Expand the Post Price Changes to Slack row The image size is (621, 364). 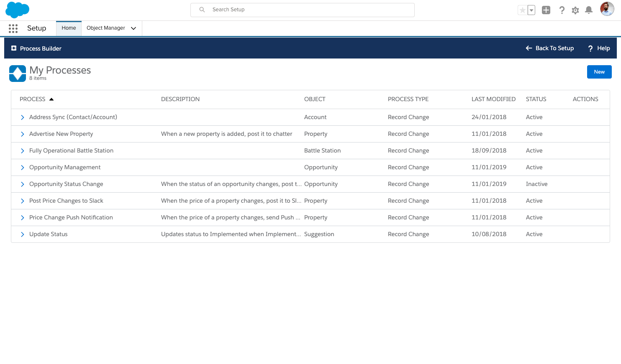22,201
